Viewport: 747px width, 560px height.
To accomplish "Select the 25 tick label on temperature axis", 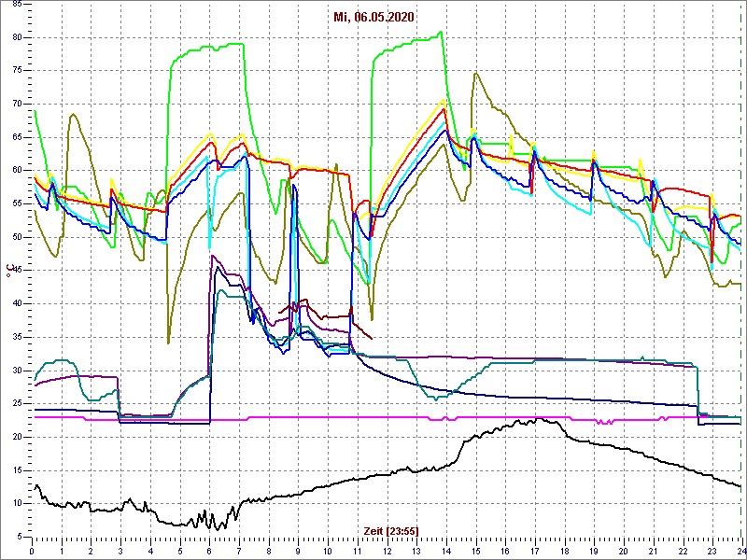I will (16, 404).
